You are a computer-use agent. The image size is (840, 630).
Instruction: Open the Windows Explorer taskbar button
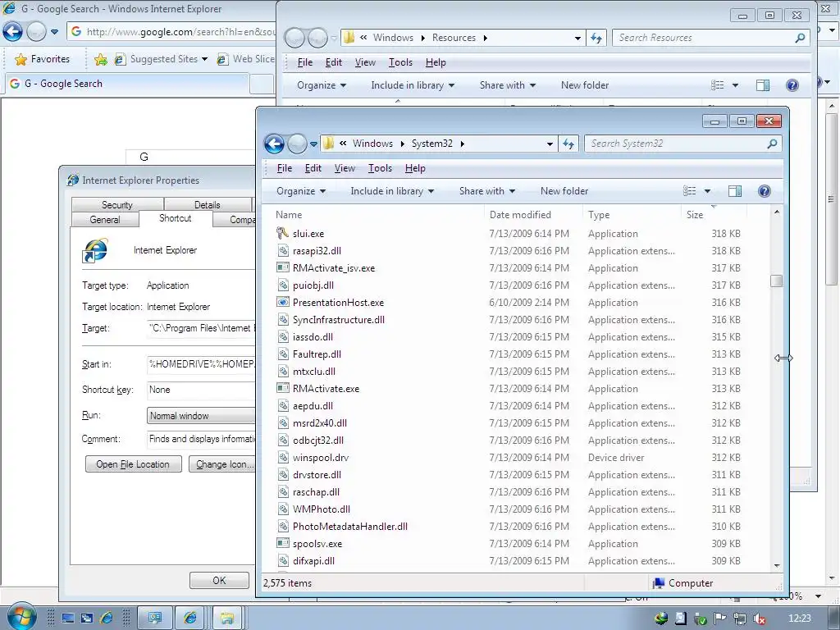click(x=227, y=619)
